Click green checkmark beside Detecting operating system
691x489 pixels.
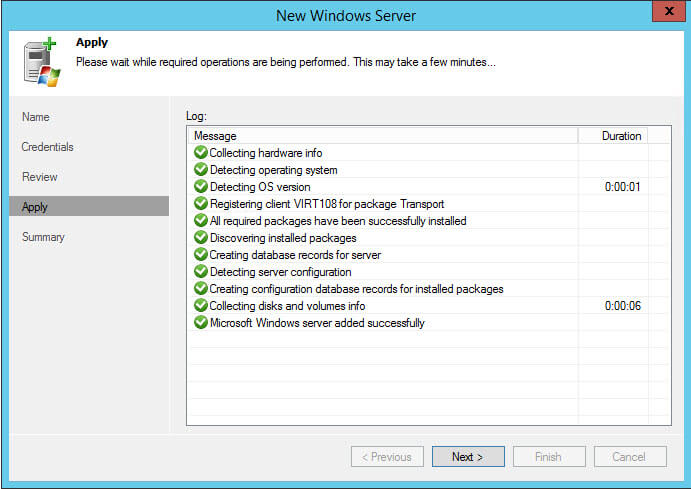click(200, 170)
